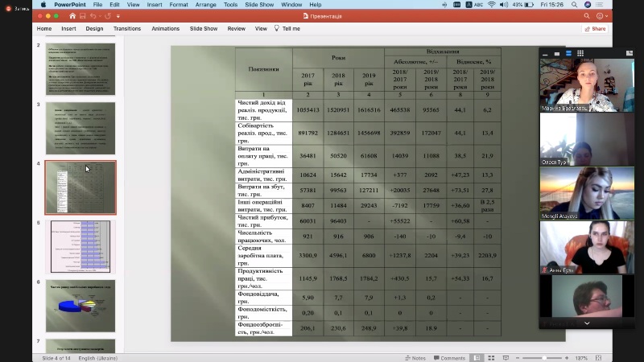Click the Siri icon in menu bar
The height and width of the screenshot is (362, 644).
point(588,5)
